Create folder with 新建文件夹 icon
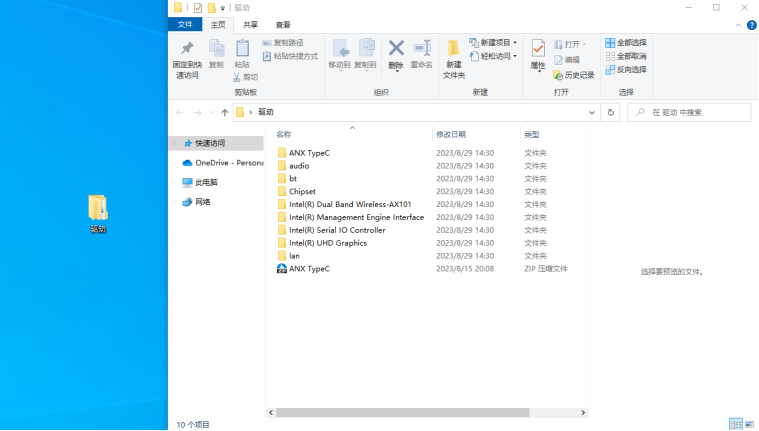 pyautogui.click(x=454, y=48)
